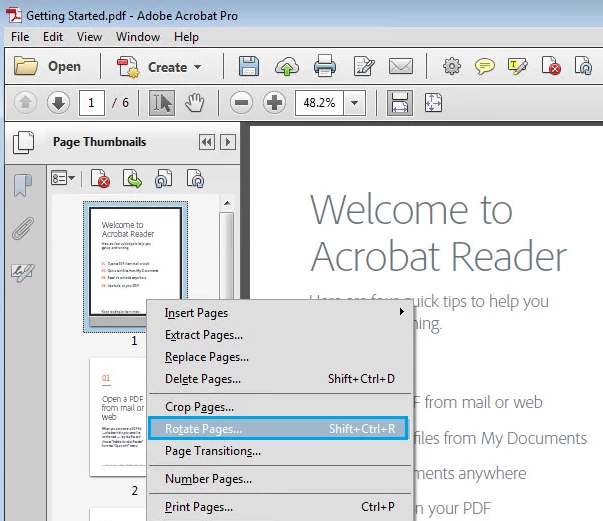
Task: Click the thumbnails panel extract page green arrow icon
Action: click(132, 179)
